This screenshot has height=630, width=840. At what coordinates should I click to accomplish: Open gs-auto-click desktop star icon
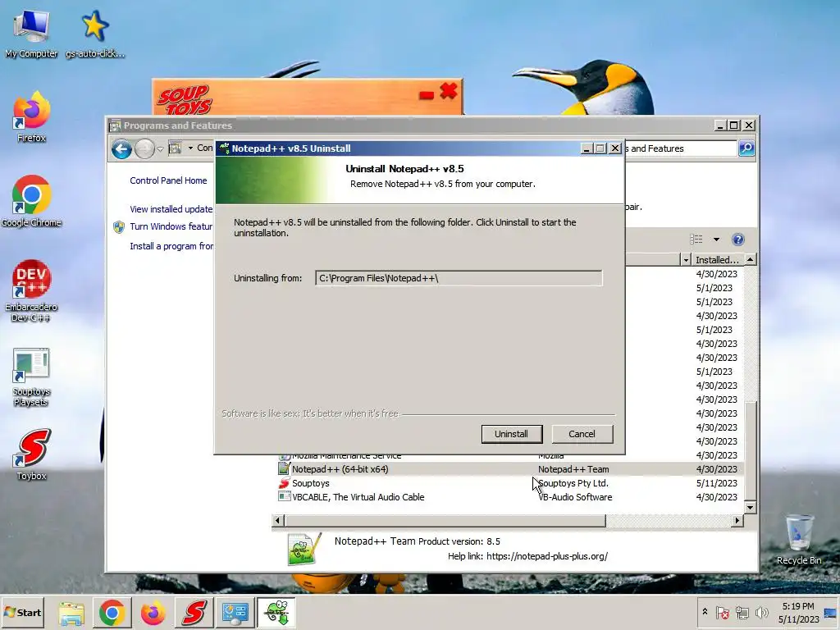coord(95,34)
